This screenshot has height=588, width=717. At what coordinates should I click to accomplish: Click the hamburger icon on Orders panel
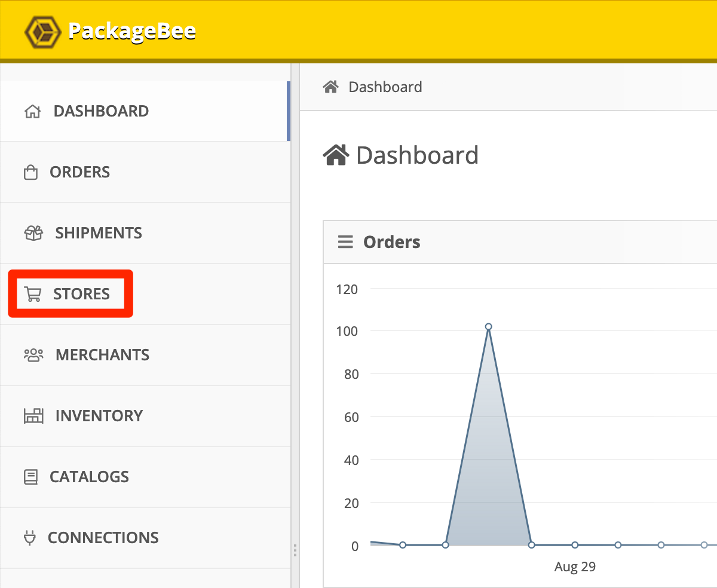tap(345, 242)
